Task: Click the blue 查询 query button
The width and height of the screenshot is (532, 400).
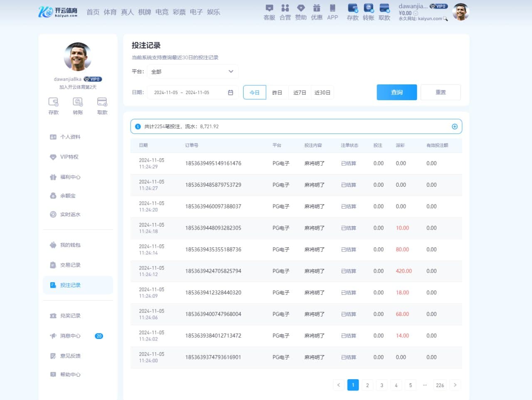Action: (397, 92)
